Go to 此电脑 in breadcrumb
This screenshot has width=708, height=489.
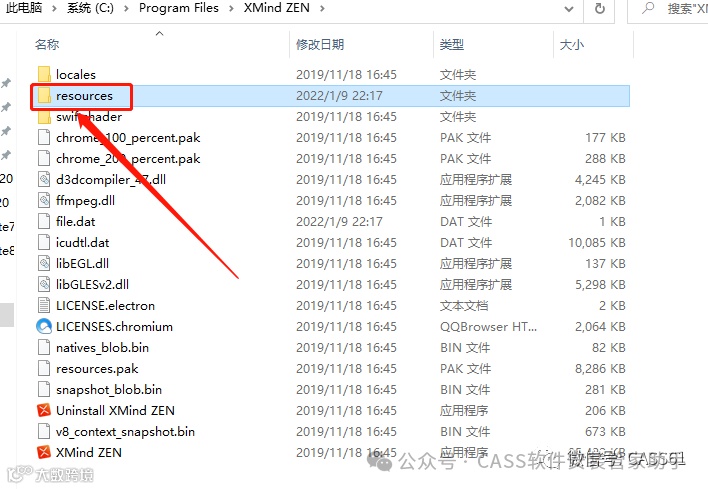coord(24,8)
